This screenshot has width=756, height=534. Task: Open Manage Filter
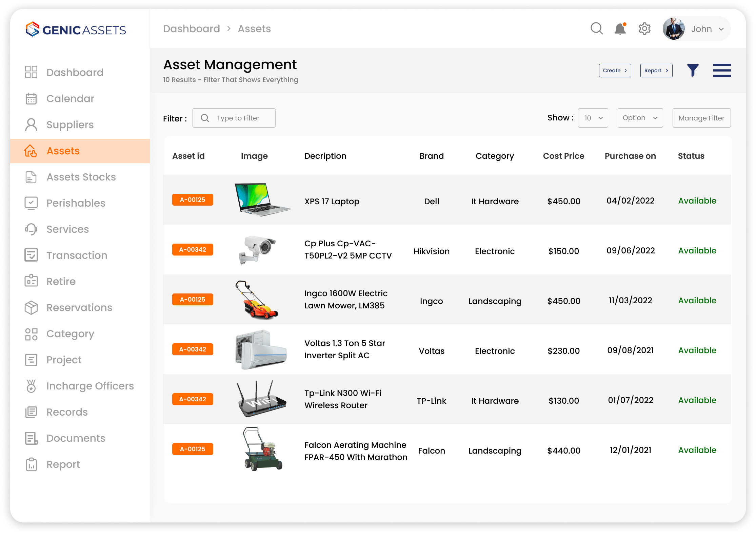coord(701,118)
